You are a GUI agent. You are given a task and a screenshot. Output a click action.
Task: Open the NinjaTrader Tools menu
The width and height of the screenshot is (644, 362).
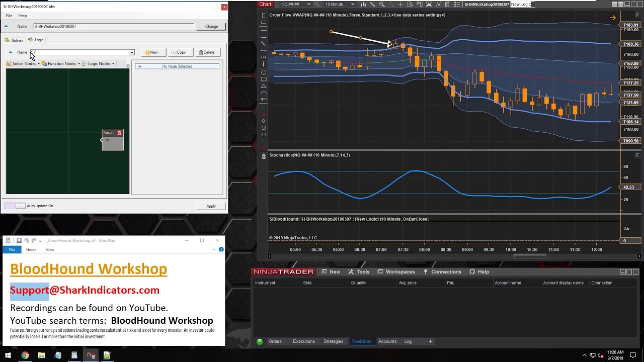[x=359, y=271]
